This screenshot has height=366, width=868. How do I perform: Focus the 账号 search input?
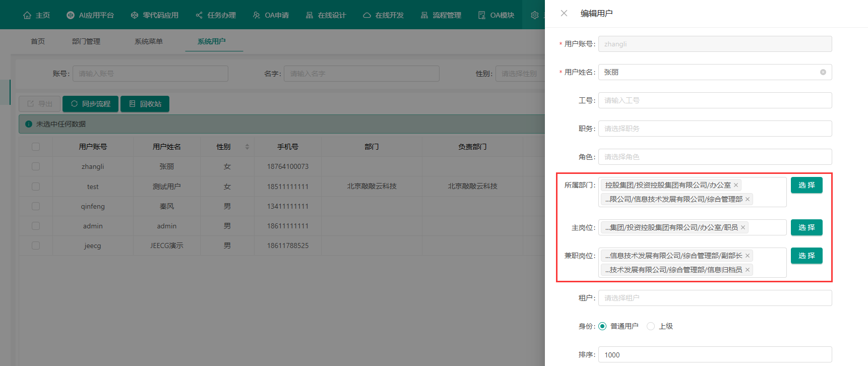point(150,74)
